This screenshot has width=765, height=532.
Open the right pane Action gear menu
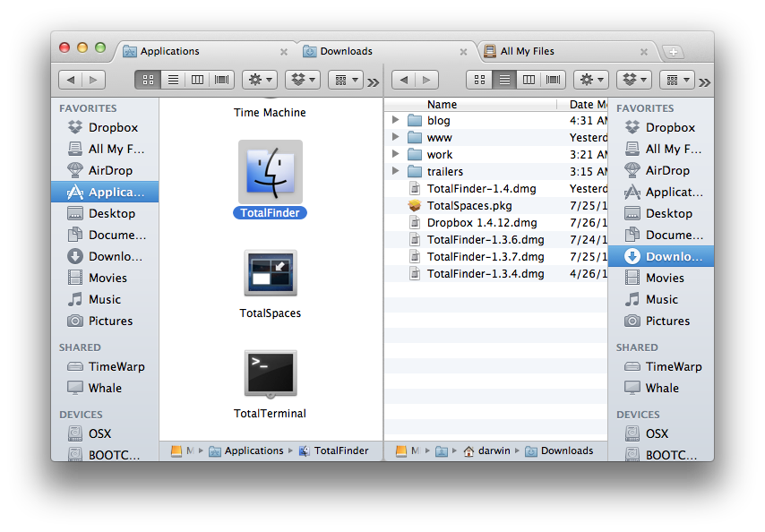pos(591,80)
